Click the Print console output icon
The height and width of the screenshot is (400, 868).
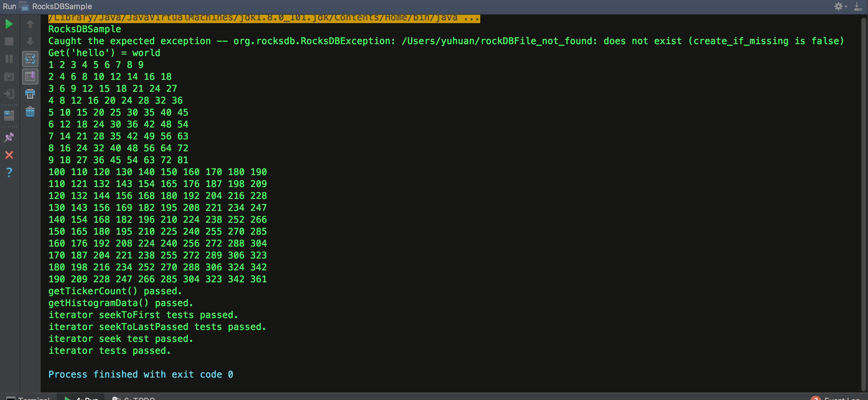(30, 94)
